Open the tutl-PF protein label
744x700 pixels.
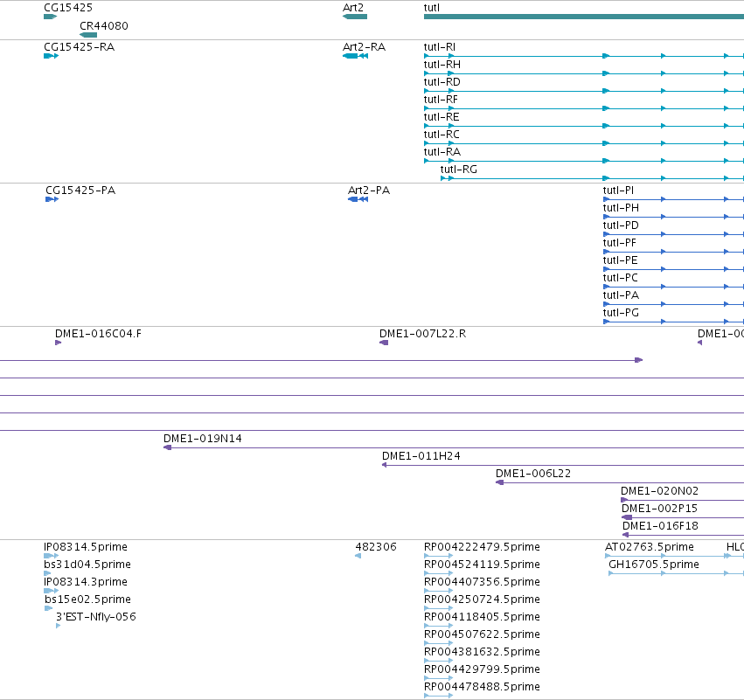620,243
